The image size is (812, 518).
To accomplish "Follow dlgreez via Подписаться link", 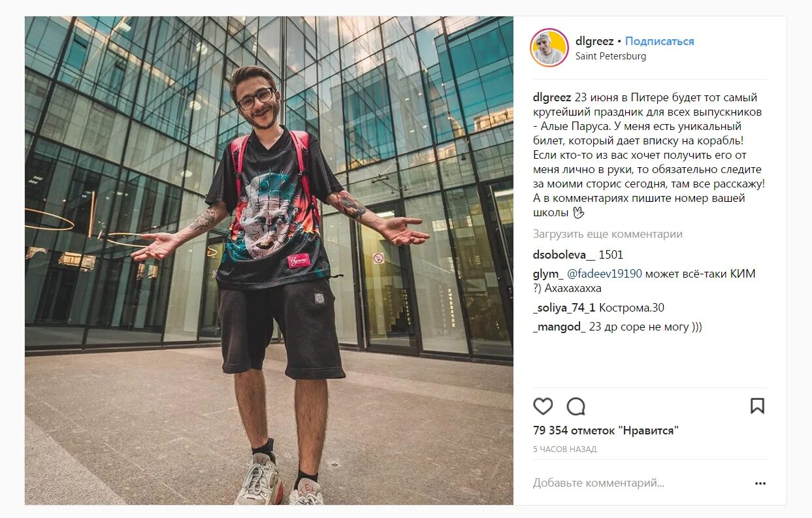I will [x=659, y=41].
